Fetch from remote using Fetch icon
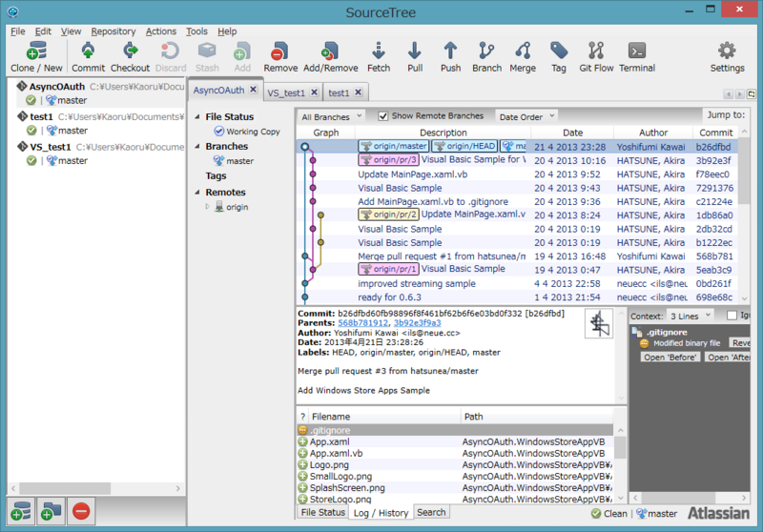This screenshot has width=763, height=532. [x=379, y=57]
